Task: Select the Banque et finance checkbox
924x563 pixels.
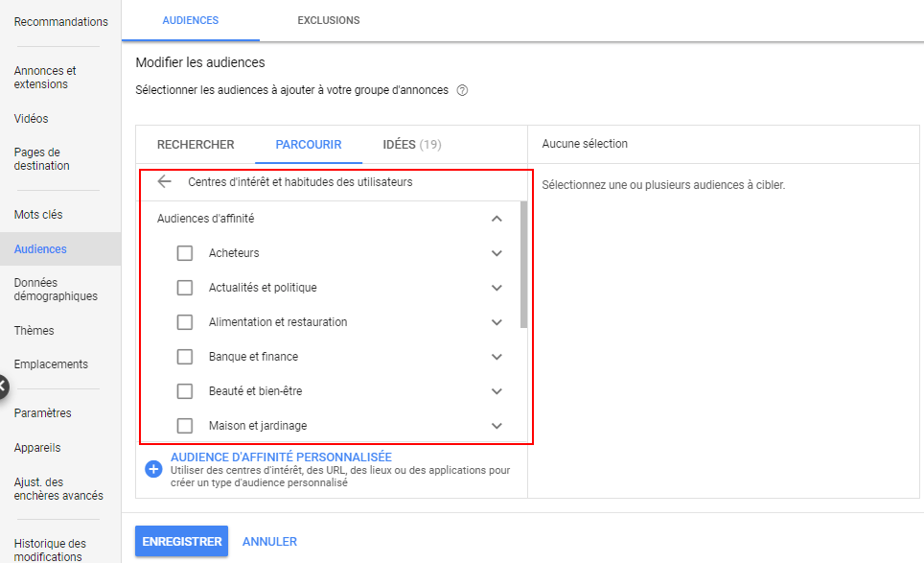Action: 185,357
